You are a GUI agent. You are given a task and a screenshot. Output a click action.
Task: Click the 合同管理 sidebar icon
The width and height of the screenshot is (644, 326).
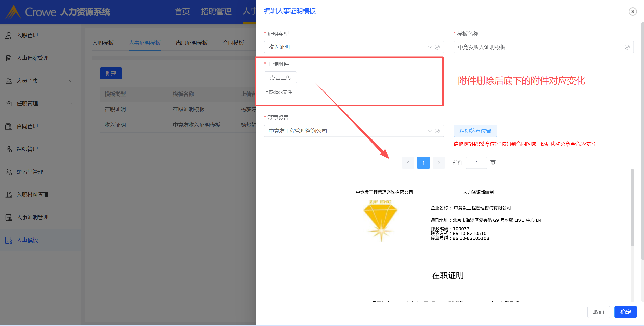pos(9,126)
